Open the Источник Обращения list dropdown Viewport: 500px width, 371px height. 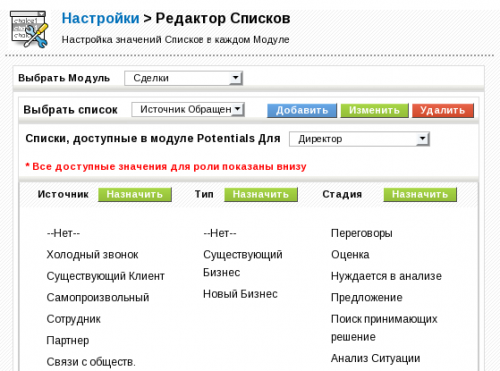[x=188, y=109]
